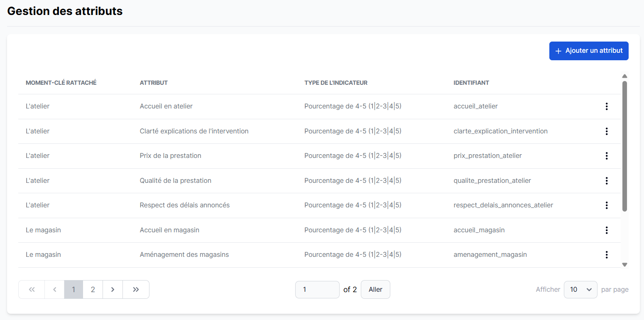Open actions menu for Accueil en magasin row
The image size is (644, 320).
coord(606,230)
